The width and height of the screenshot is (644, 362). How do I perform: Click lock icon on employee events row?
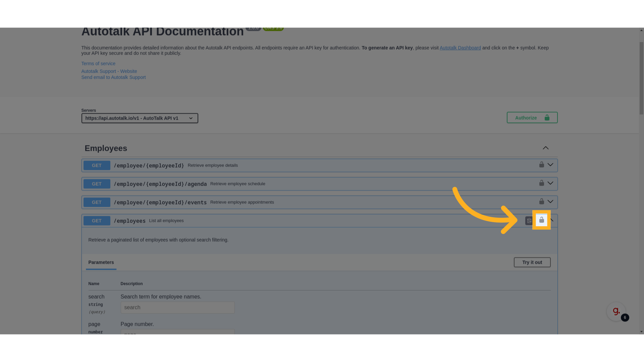point(541,201)
